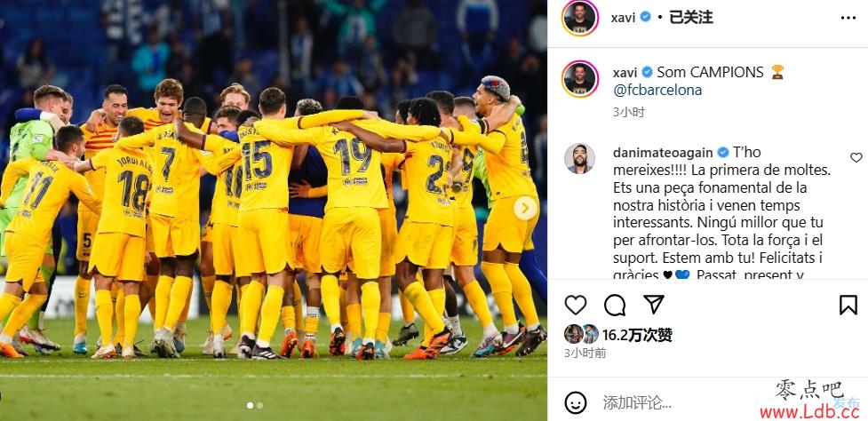Image resolution: width=868 pixels, height=421 pixels.
Task: Open liker avatars beside the likes count
Action: 581,334
